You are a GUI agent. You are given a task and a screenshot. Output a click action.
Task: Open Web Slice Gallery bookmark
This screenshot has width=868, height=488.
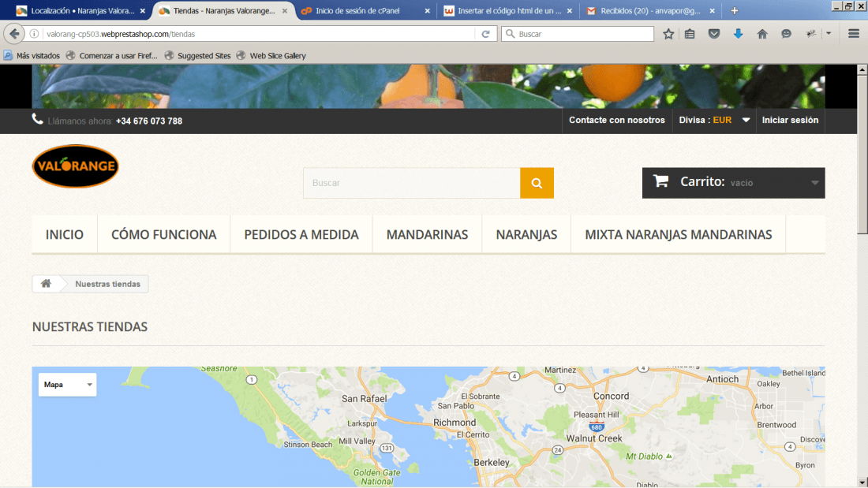click(271, 55)
